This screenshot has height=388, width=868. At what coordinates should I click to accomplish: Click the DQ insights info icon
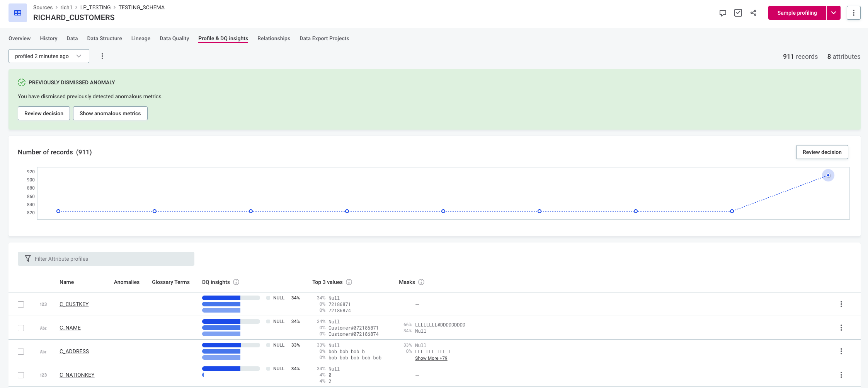tap(236, 282)
